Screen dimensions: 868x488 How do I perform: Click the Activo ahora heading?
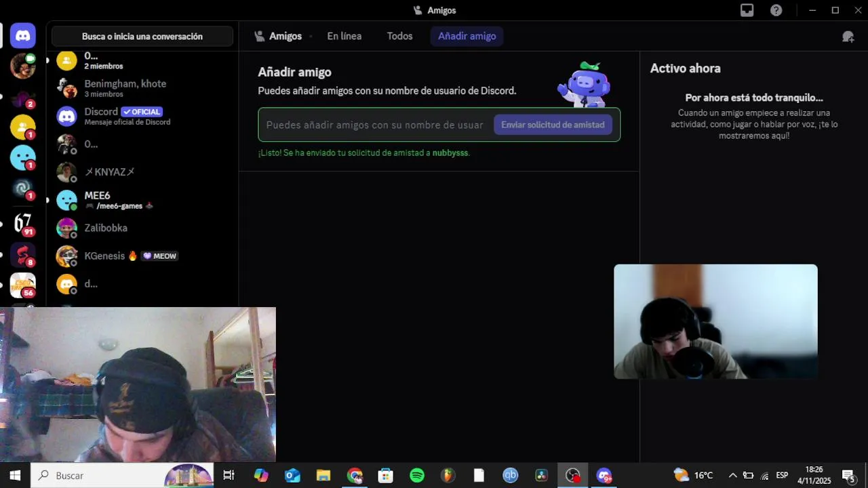pos(685,68)
